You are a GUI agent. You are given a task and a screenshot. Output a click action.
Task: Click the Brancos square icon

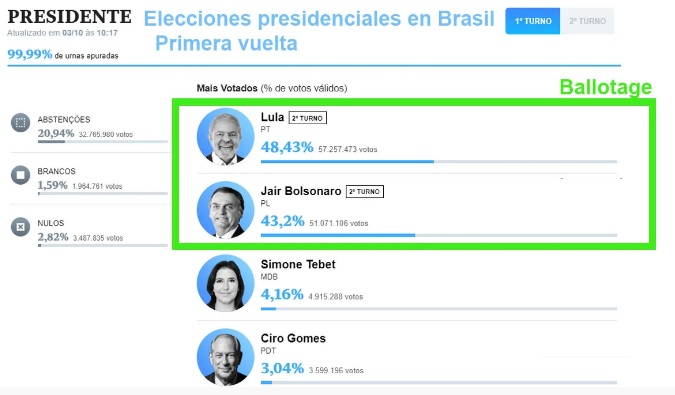tap(20, 175)
